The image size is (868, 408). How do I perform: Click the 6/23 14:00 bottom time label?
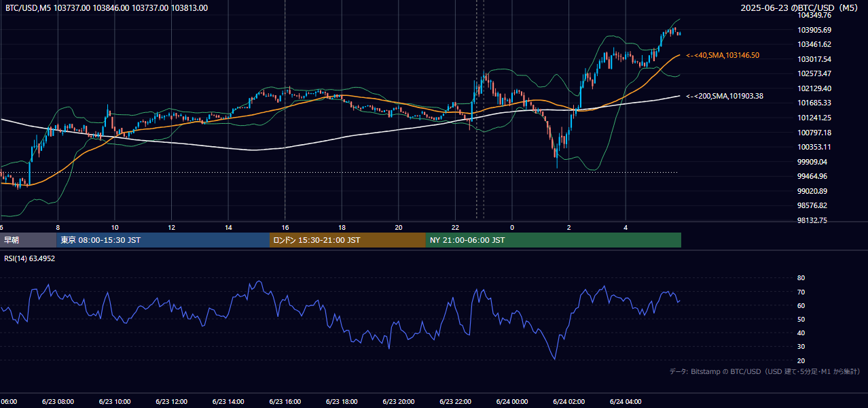228,402
